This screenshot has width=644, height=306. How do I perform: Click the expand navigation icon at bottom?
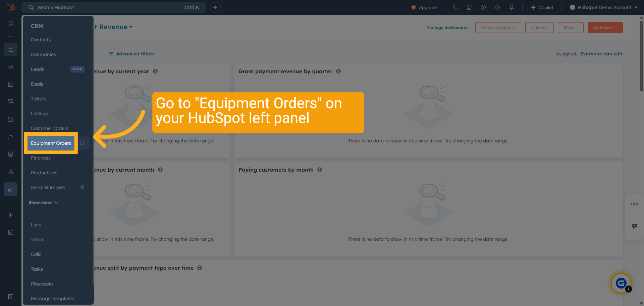pyautogui.click(x=11, y=297)
